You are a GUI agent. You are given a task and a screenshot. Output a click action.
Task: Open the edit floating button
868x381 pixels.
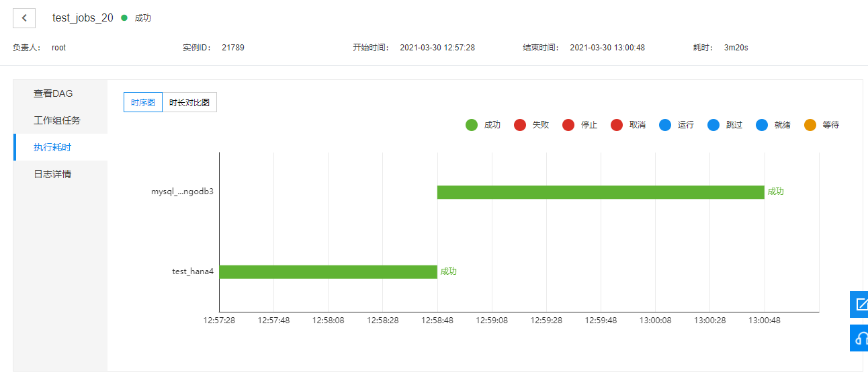coord(859,304)
